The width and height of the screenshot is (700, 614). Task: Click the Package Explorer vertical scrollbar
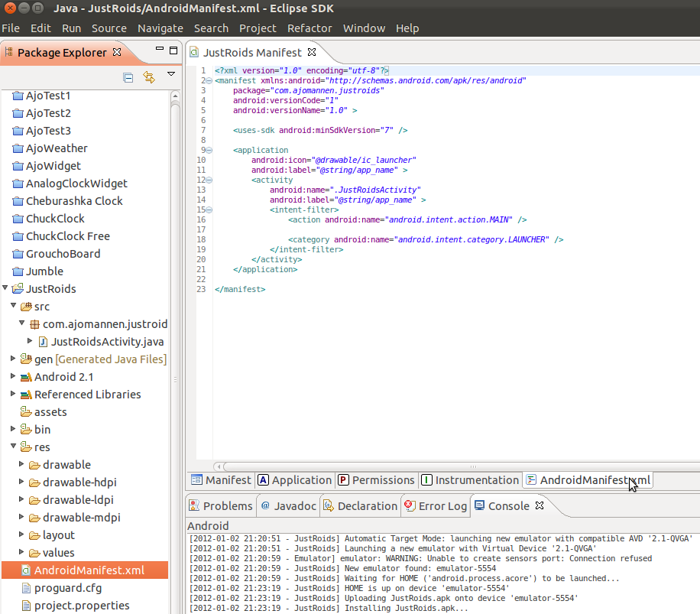click(175, 357)
